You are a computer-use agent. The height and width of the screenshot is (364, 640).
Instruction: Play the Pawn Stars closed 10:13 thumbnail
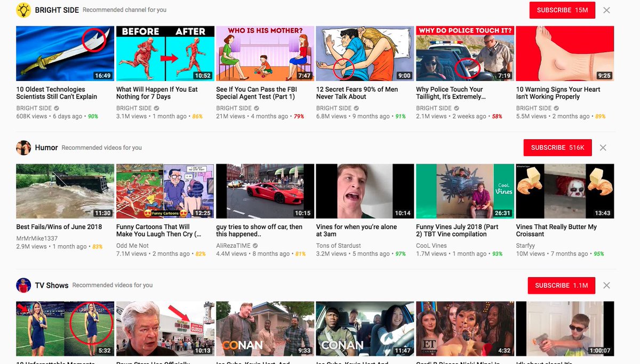point(165,329)
